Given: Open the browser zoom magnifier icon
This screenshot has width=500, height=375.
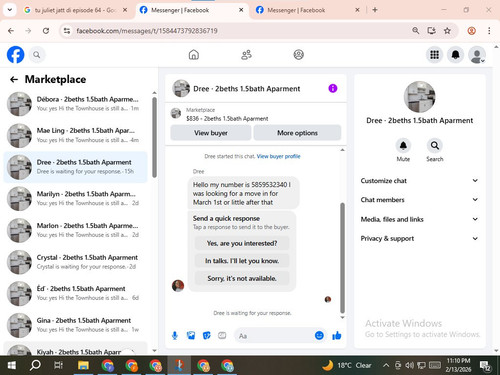Looking at the screenshot, I should click(x=415, y=31).
